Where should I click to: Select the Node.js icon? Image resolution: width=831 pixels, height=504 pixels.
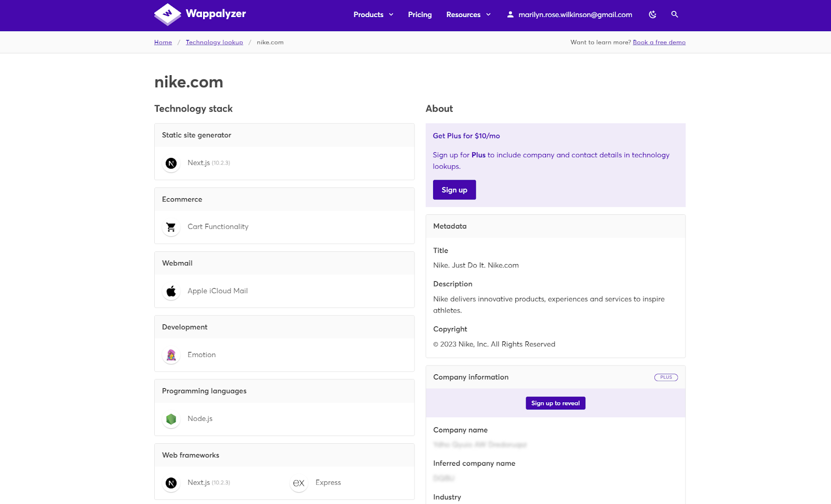pos(171,419)
